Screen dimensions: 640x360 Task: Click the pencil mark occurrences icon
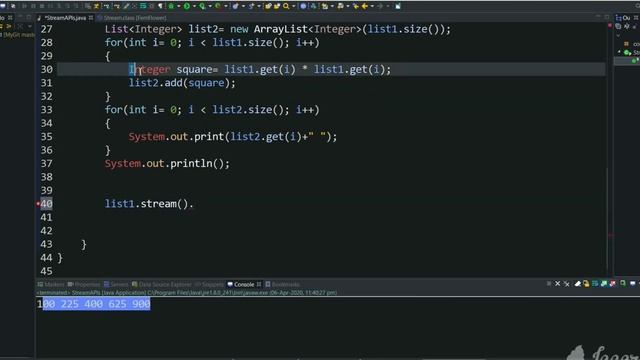[x=127, y=6]
